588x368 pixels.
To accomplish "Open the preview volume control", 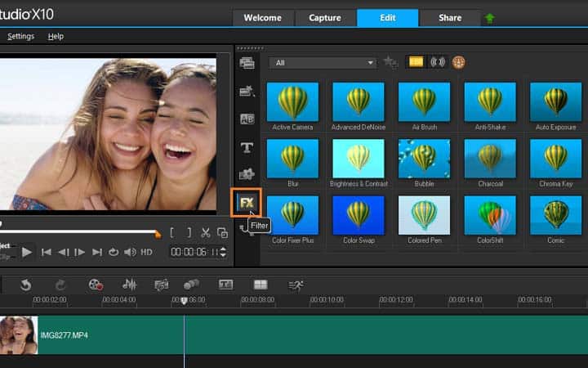I will pyautogui.click(x=130, y=252).
